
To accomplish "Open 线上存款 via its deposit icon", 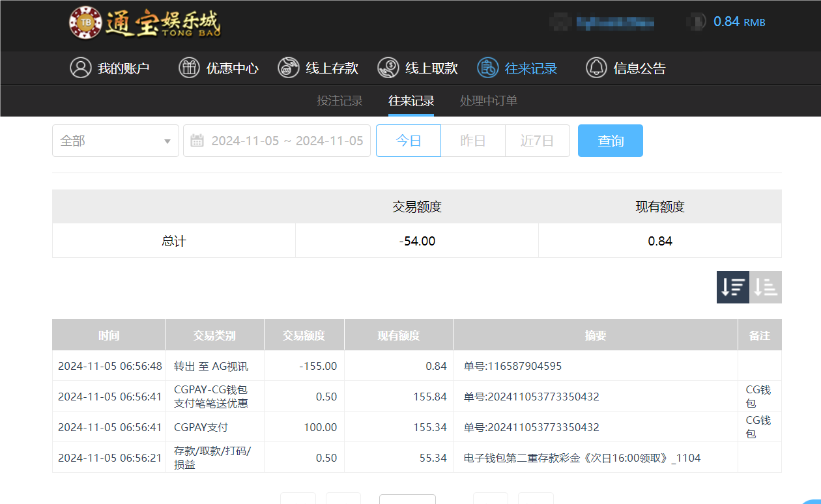I will pos(287,67).
